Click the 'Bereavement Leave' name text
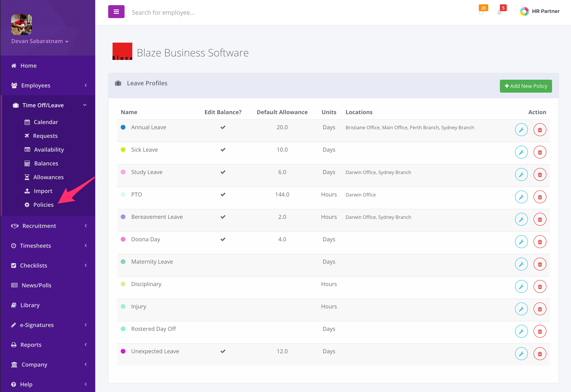This screenshot has width=571, height=392. [x=157, y=217]
